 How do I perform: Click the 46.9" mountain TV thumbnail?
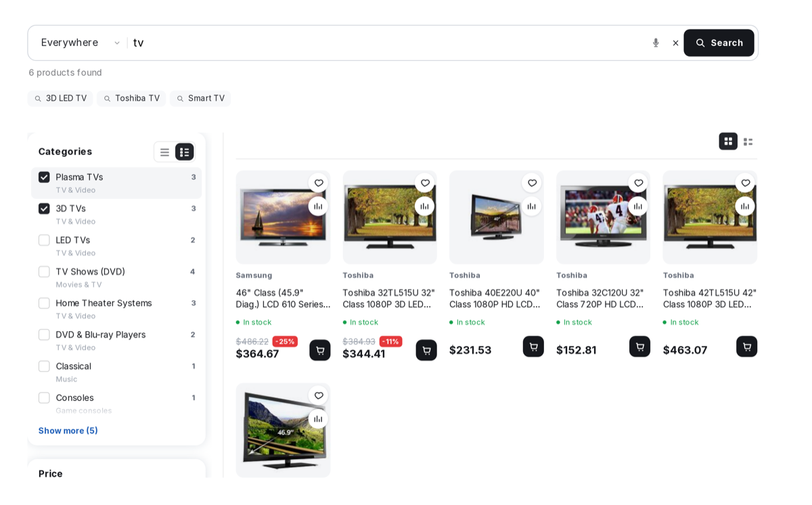pos(283,431)
